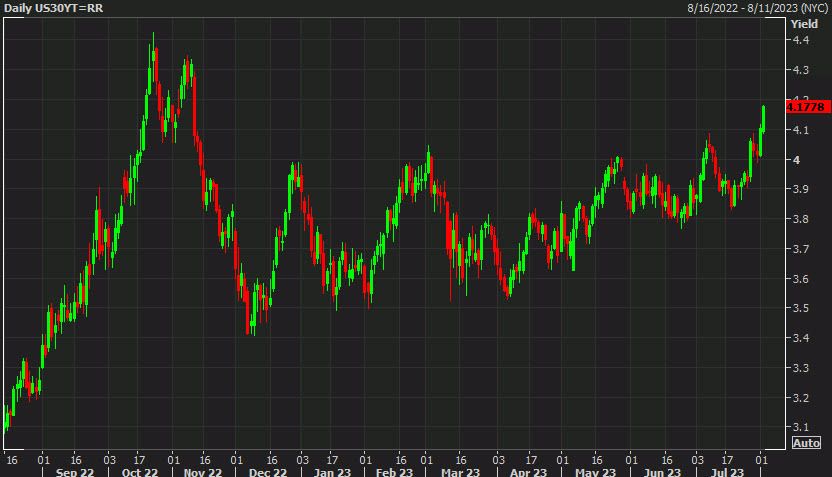
Task: Click the Jan 23 month label
Action: pyautogui.click(x=332, y=471)
